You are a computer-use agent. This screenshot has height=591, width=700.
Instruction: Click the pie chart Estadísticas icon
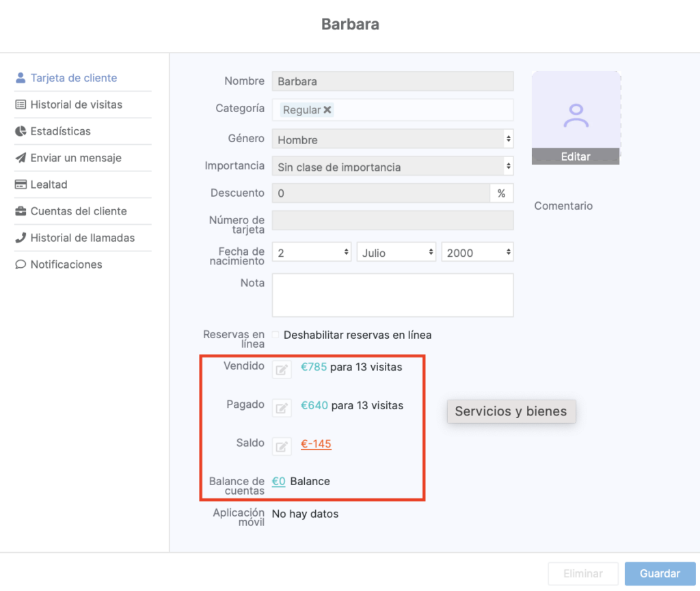(21, 131)
